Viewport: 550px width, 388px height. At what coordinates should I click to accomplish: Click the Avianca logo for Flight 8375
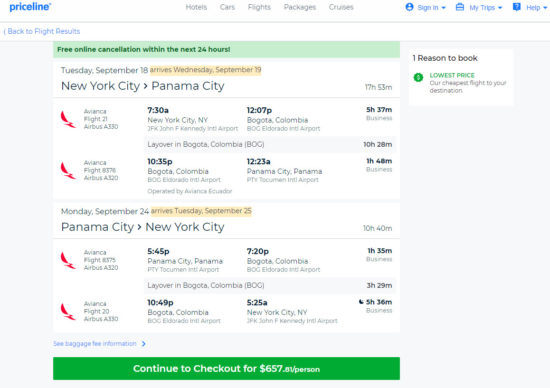[68, 260]
